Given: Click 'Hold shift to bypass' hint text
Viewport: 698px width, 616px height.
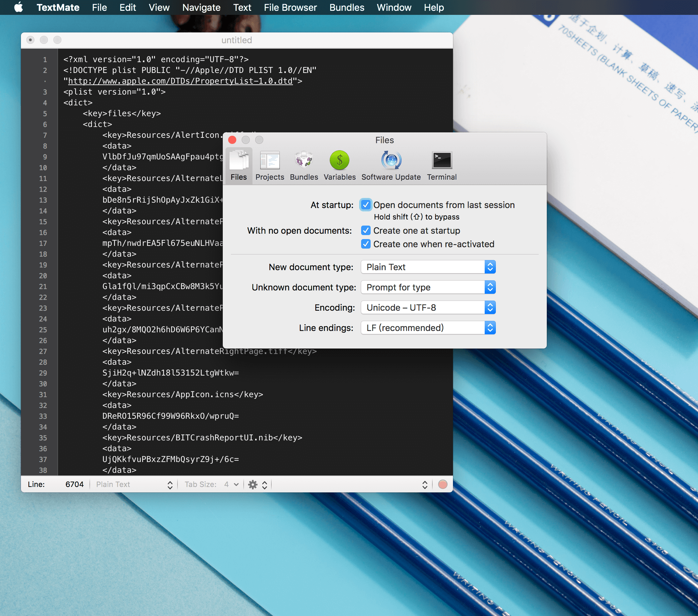Looking at the screenshot, I should click(x=416, y=217).
